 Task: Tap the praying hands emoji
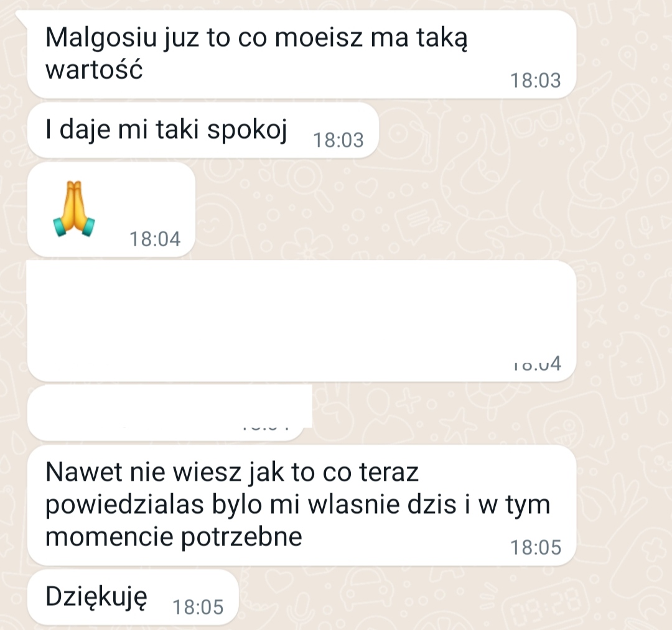(73, 209)
